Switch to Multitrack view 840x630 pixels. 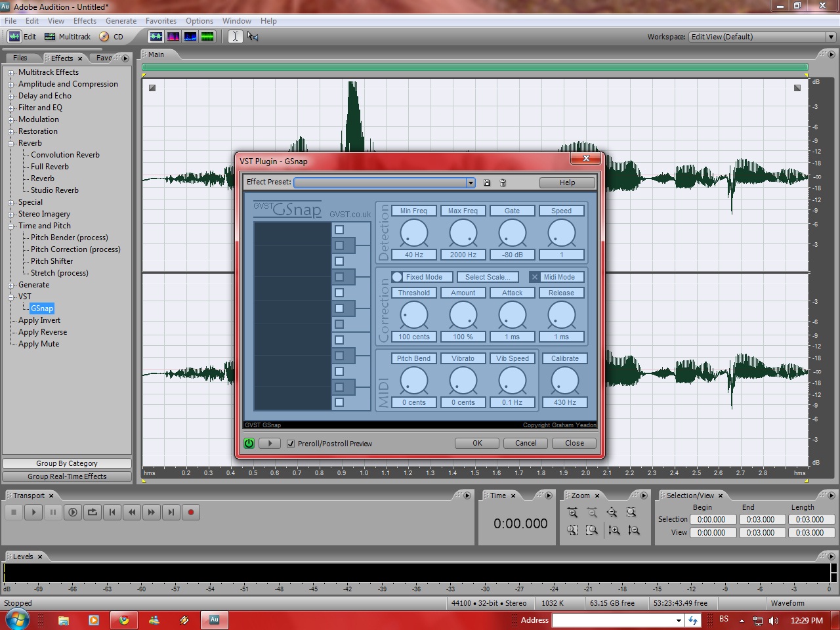[x=68, y=37]
